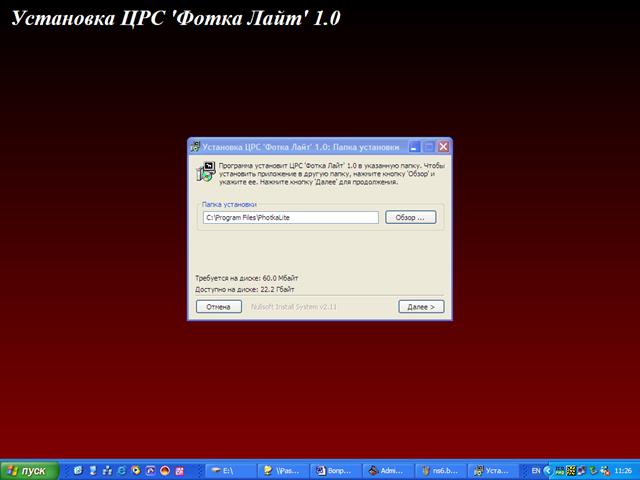The image size is (640, 480).
Task: Open the Start menu пуск
Action: pos(29,471)
